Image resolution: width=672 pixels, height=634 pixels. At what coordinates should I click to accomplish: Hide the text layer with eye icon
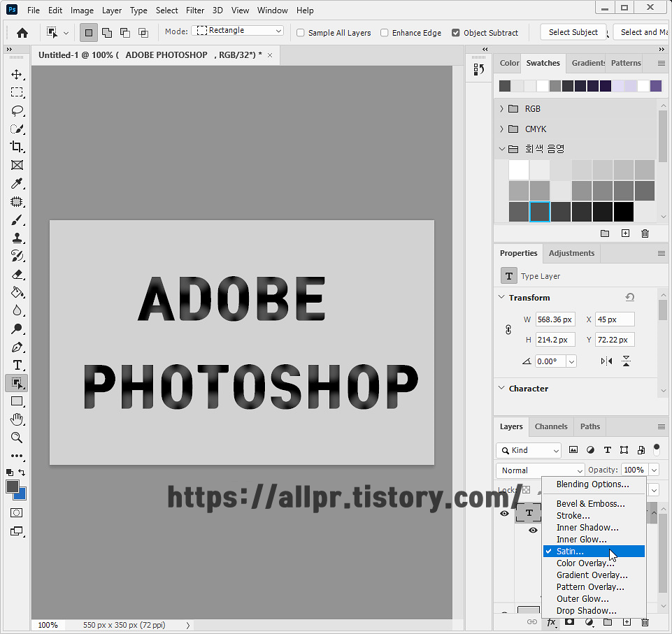coord(504,513)
